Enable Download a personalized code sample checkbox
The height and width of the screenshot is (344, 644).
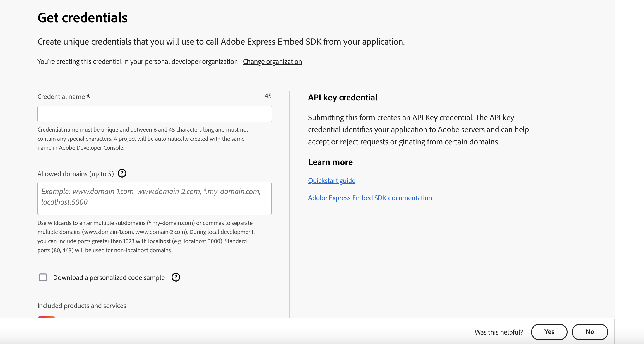point(43,277)
